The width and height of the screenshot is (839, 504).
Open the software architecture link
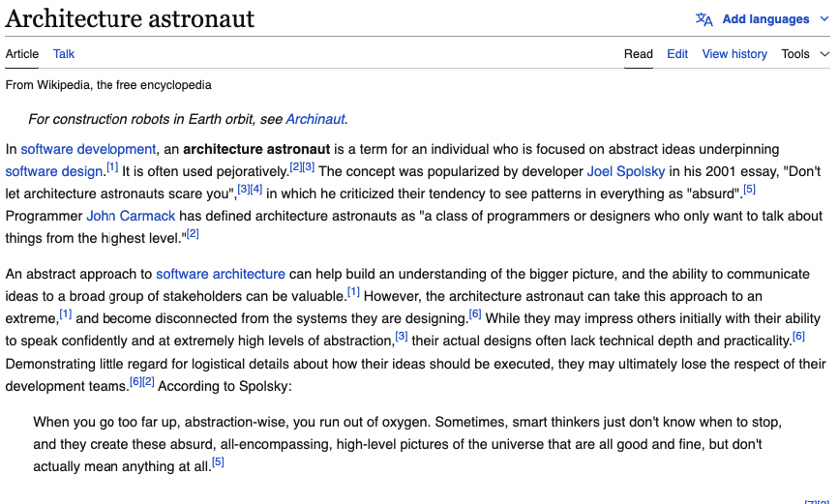click(221, 274)
